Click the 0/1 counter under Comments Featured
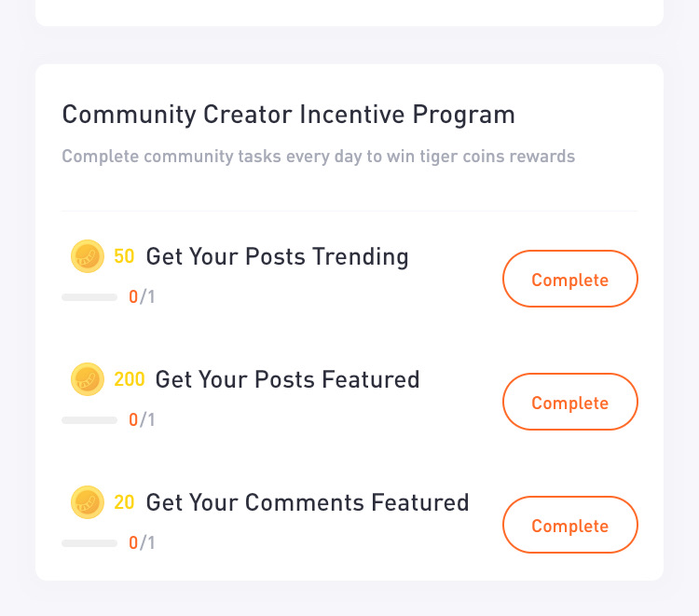 tap(142, 543)
